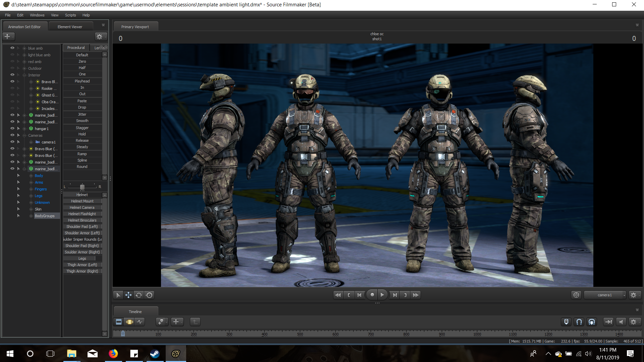Image resolution: width=644 pixels, height=362 pixels.
Task: Expand the Fingers control group
Action: [x=31, y=189]
